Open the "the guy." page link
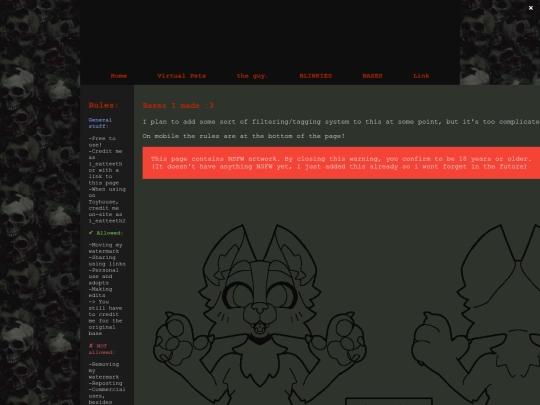 [252, 76]
